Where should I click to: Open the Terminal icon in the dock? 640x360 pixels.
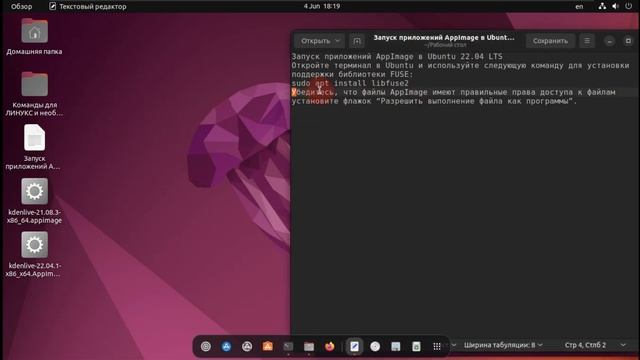click(289, 346)
